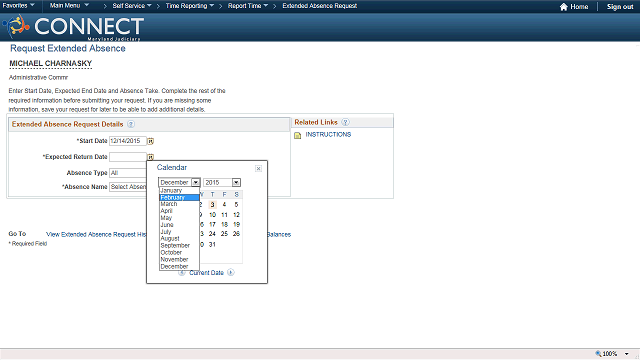Open the Main Menu dropdown

(x=69, y=6)
